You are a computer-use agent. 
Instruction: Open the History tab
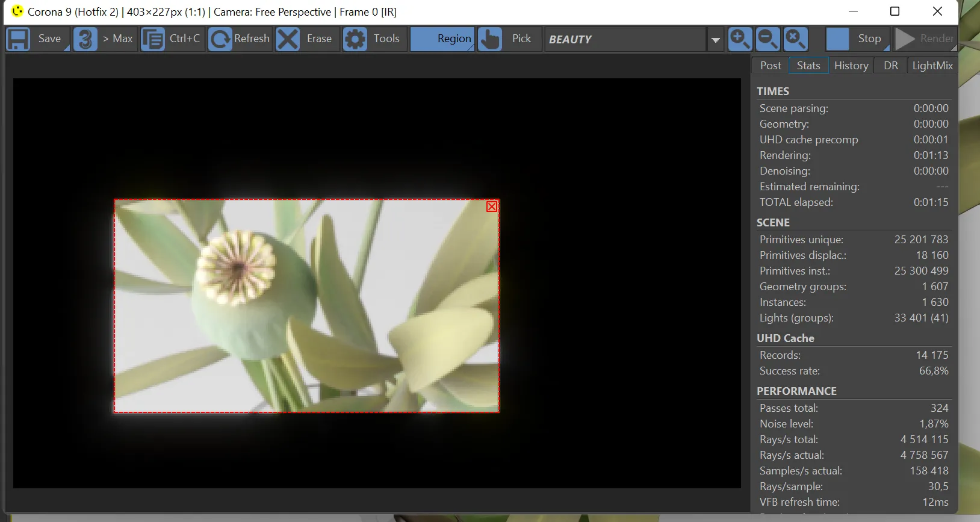(x=851, y=66)
